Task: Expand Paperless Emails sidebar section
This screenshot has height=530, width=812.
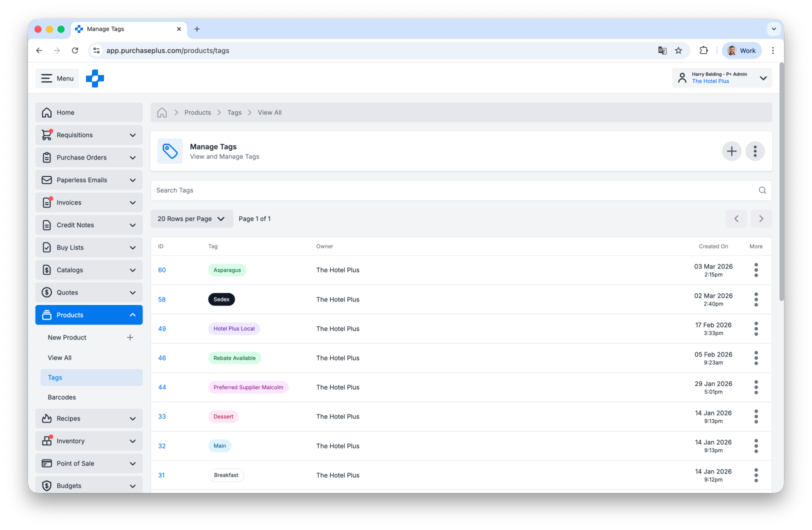Action: pos(89,180)
